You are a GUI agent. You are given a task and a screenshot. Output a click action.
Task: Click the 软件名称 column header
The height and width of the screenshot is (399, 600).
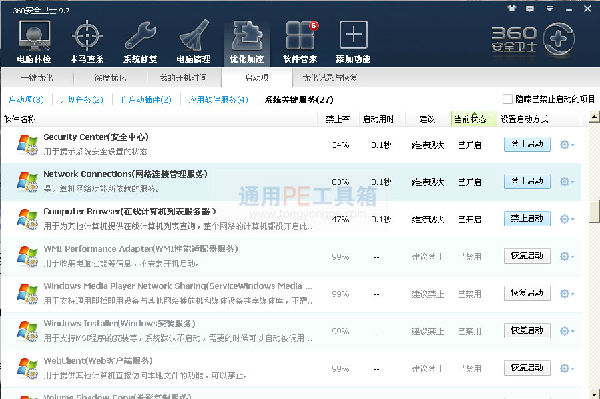159,119
